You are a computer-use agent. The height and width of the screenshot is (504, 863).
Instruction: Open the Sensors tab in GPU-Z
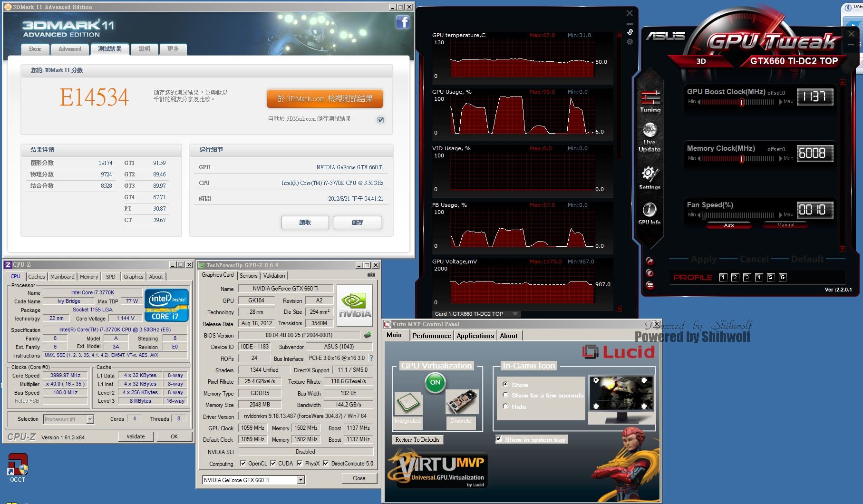[x=248, y=276]
